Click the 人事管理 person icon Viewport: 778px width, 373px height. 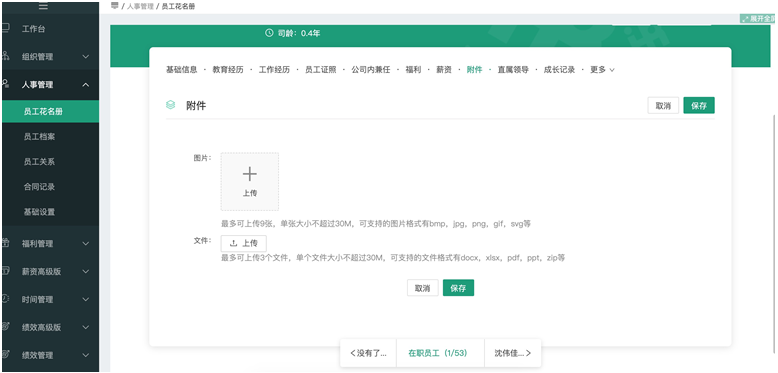(x=5, y=84)
